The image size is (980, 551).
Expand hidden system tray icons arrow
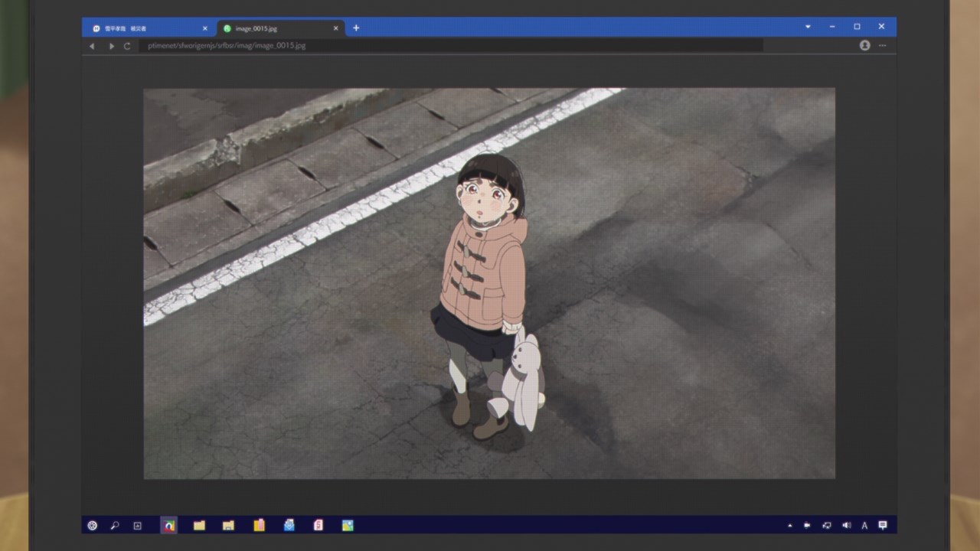pyautogui.click(x=790, y=526)
